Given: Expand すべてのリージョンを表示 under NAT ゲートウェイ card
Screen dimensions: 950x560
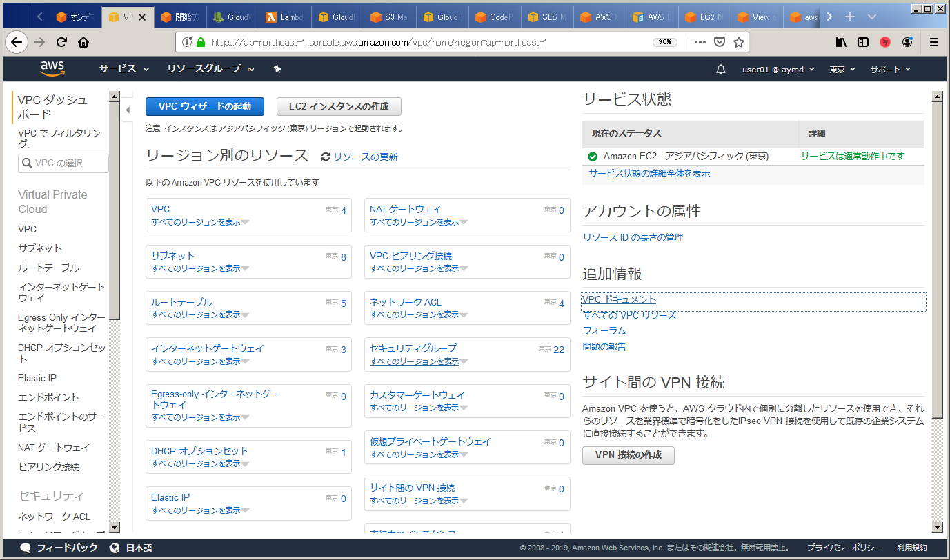Looking at the screenshot, I should pos(418,222).
